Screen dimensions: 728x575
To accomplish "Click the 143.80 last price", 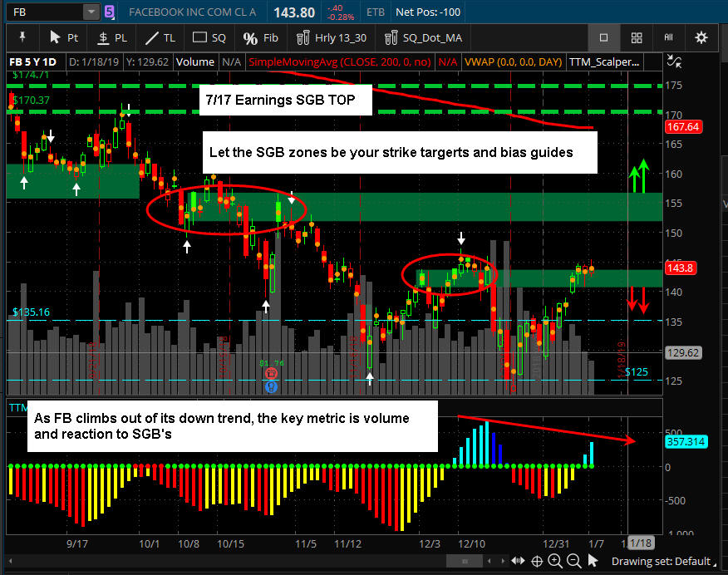I will pos(294,12).
